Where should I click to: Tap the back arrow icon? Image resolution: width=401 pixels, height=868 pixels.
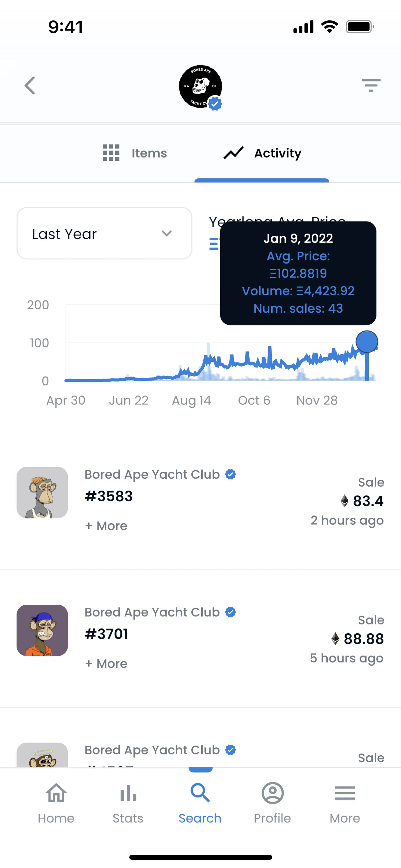click(x=30, y=86)
